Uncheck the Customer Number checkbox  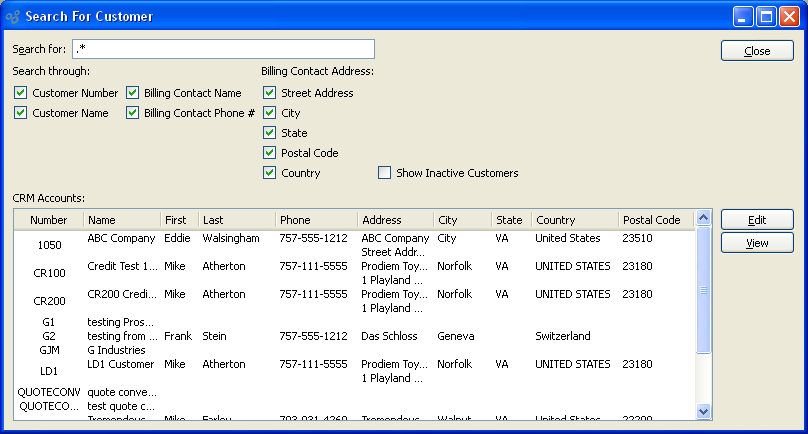[x=20, y=93]
